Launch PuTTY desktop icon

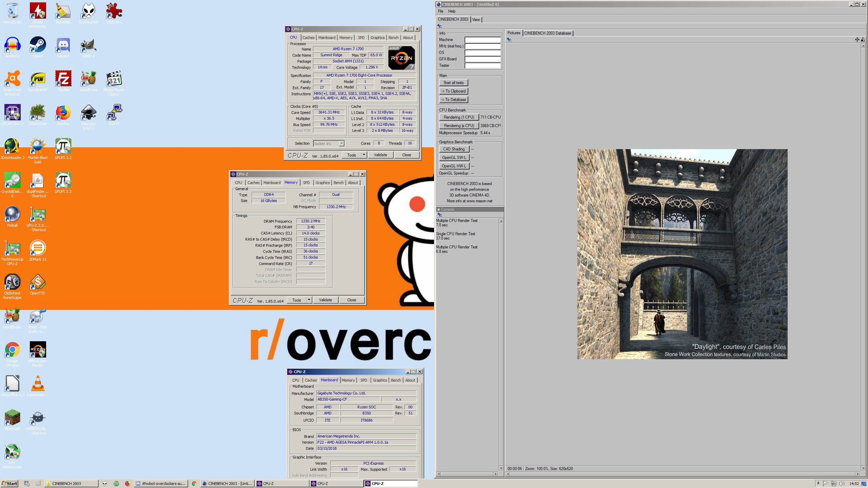(x=114, y=115)
